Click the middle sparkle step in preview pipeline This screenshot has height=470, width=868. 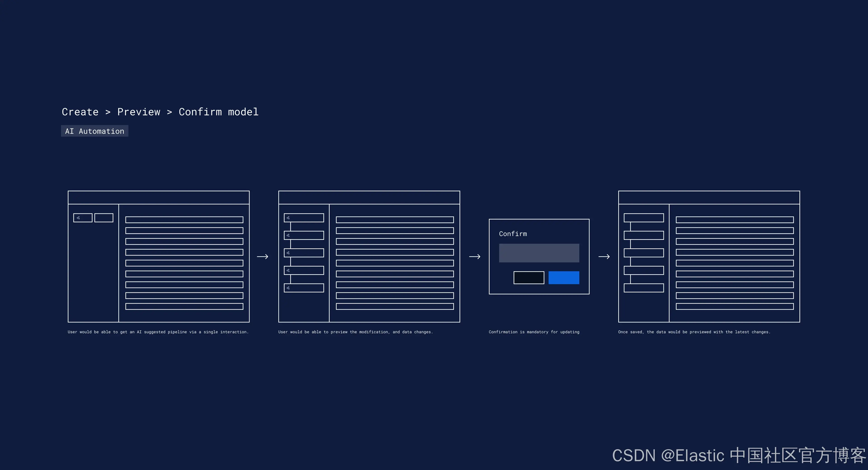click(304, 253)
